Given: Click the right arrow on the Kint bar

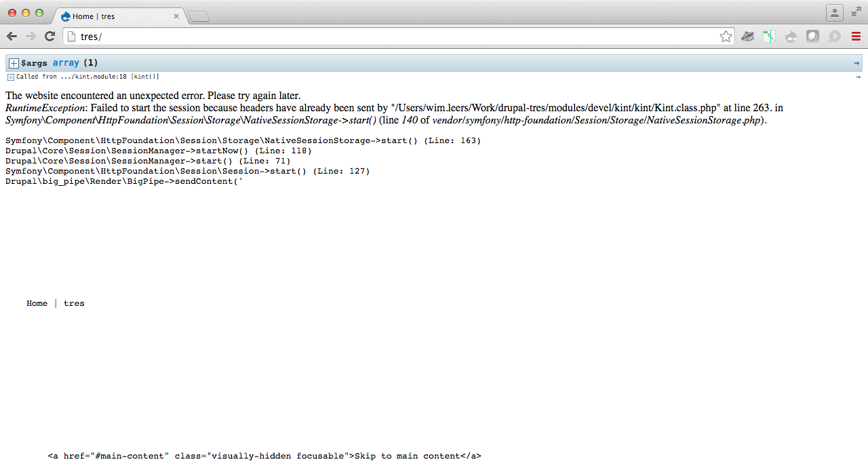Looking at the screenshot, I should (856, 62).
